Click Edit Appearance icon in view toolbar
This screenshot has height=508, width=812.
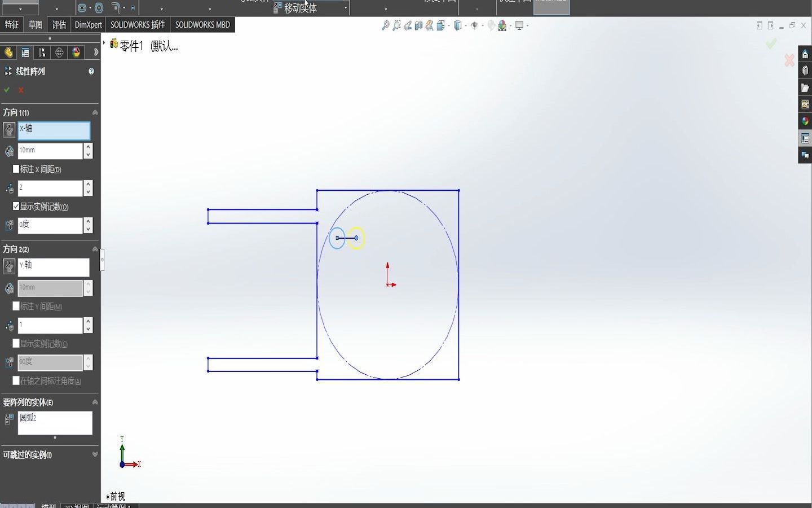point(491,25)
